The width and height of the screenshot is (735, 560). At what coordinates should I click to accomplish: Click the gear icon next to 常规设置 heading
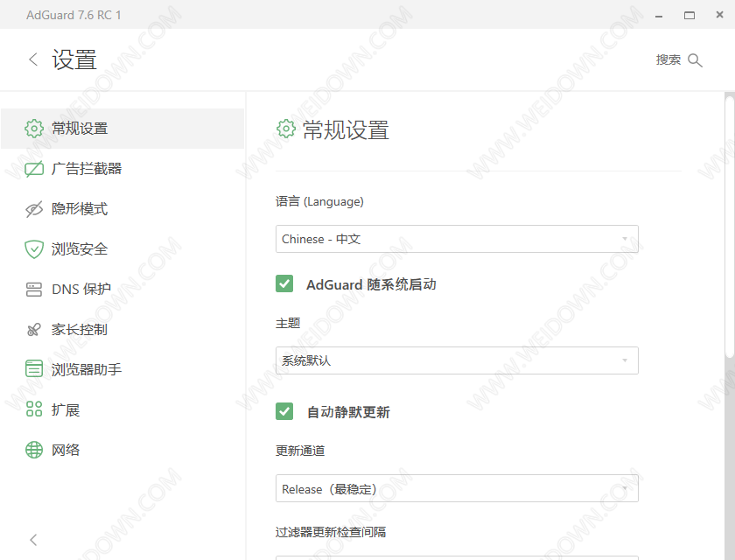point(286,129)
